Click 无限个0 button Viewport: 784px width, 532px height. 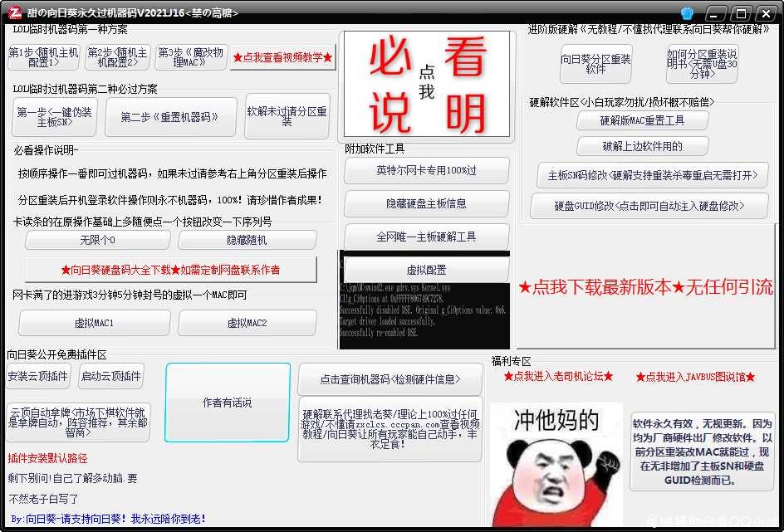click(97, 241)
